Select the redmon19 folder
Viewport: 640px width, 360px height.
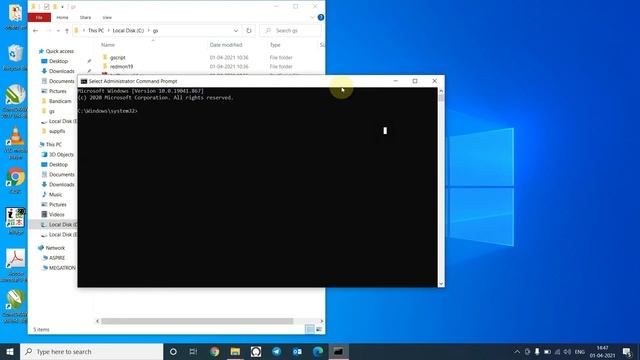tap(121, 67)
